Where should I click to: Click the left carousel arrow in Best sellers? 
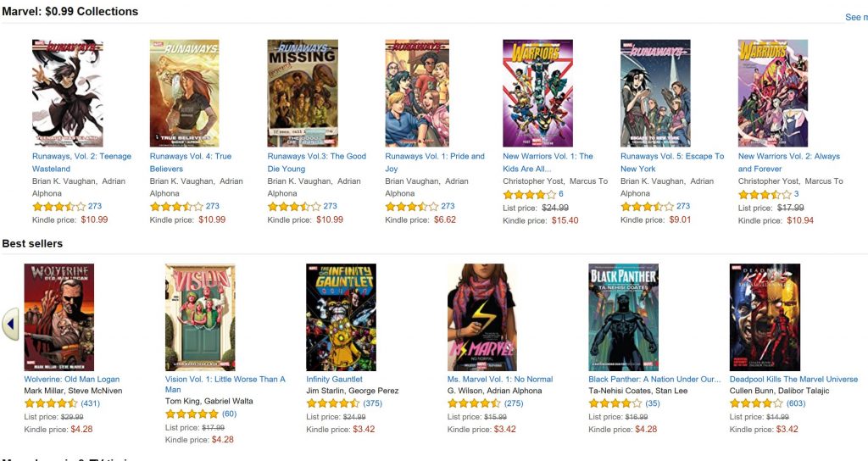(x=10, y=325)
